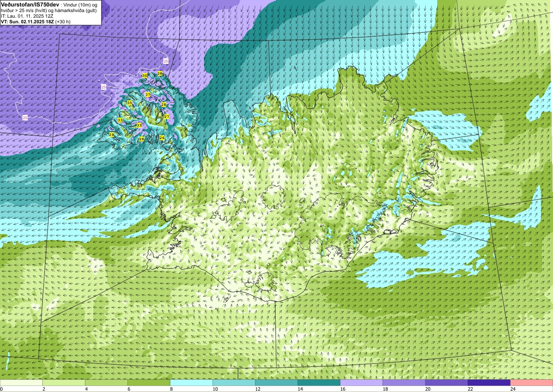Click the 12–14 m/s teal legend swatch

point(276,383)
